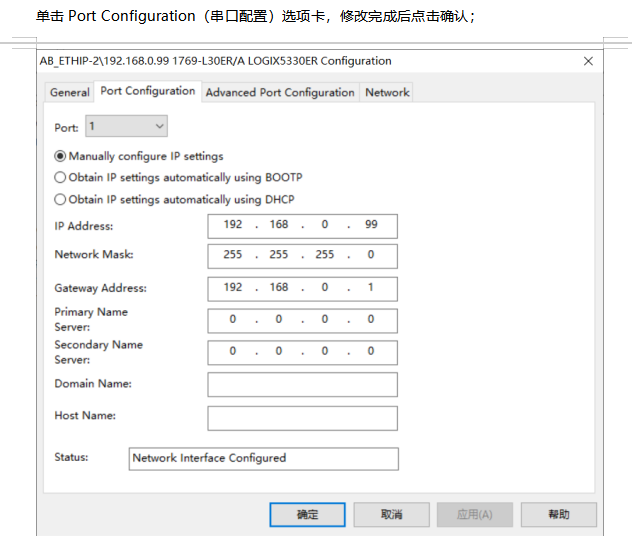632x554 pixels.
Task: Focus the Primary Name Server field
Action: click(302, 321)
